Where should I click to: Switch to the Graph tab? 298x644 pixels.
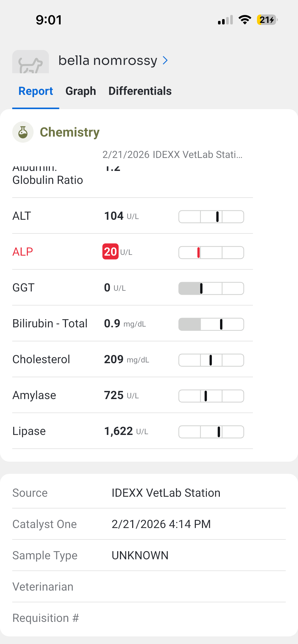[x=81, y=91]
